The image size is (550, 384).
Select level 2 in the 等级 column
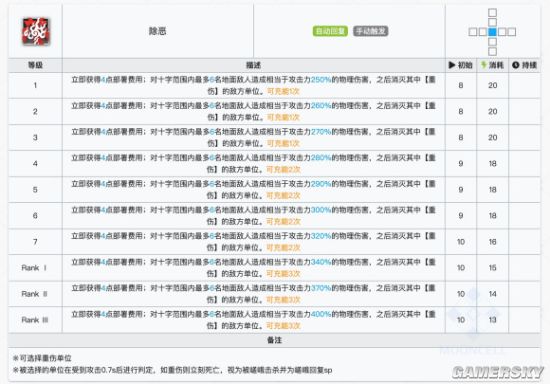pyautogui.click(x=35, y=112)
